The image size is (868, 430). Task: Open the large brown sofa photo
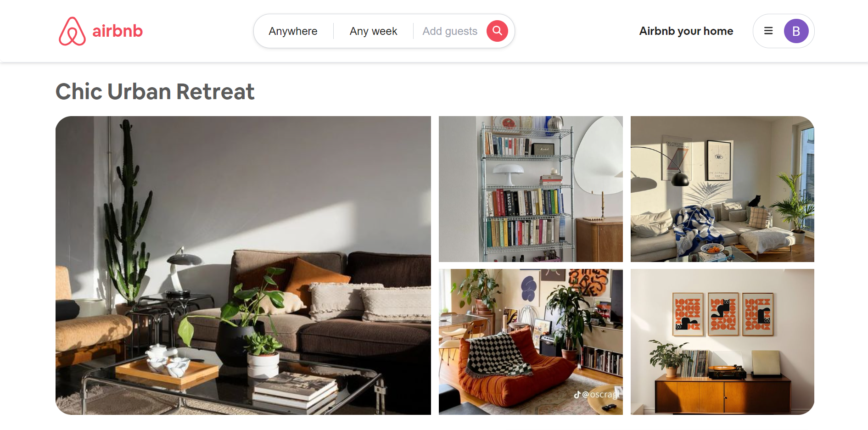243,265
